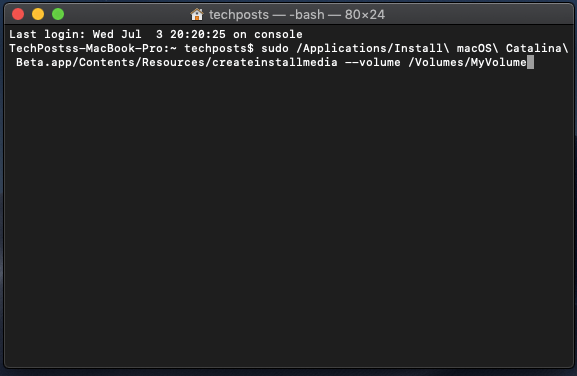Click the Last login text line
The image size is (577, 376).
pyautogui.click(x=156, y=34)
